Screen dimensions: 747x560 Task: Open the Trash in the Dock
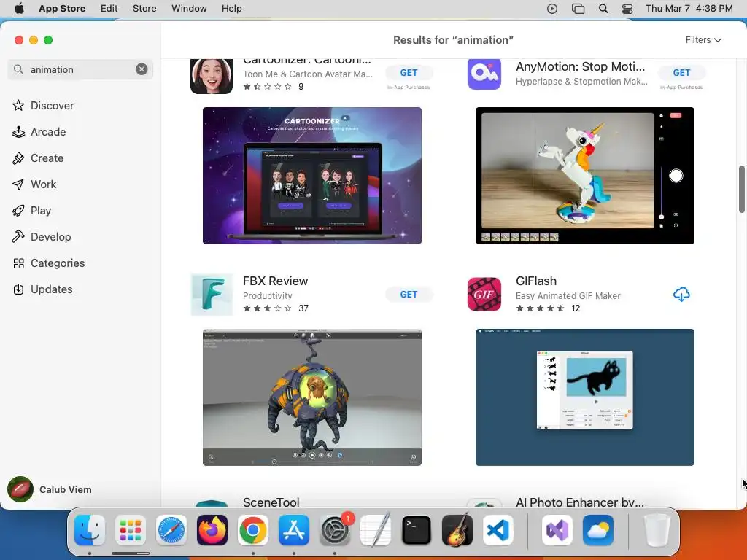click(657, 530)
